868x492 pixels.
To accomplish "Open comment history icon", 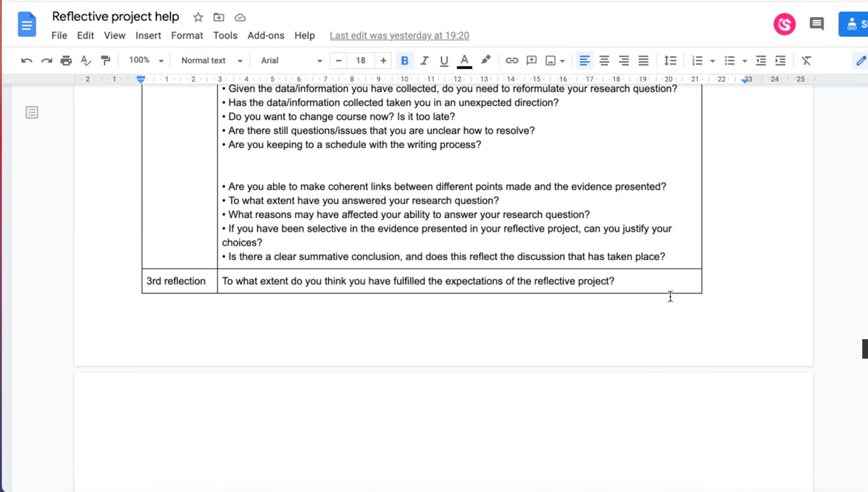I will coord(816,24).
